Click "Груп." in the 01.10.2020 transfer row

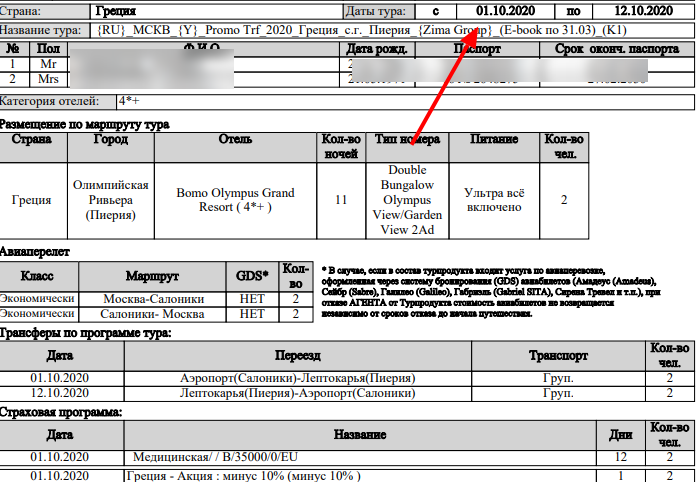point(558,378)
